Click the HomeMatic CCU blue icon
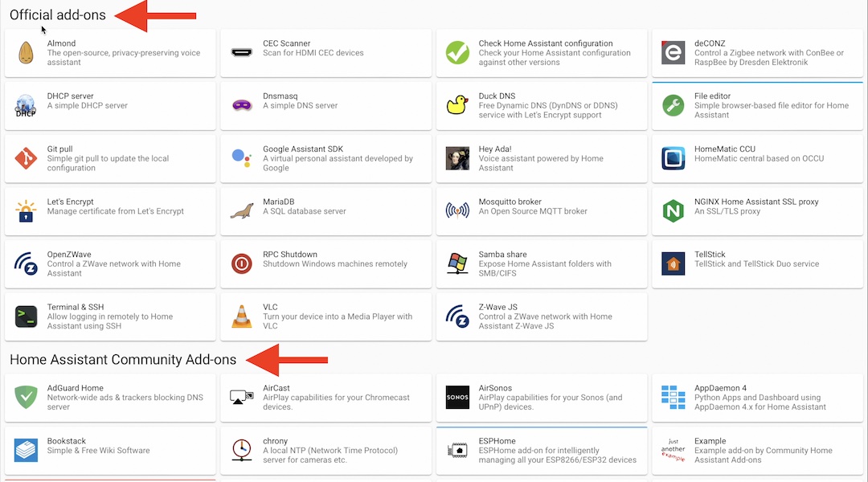Image resolution: width=868 pixels, height=482 pixels. [x=674, y=158]
